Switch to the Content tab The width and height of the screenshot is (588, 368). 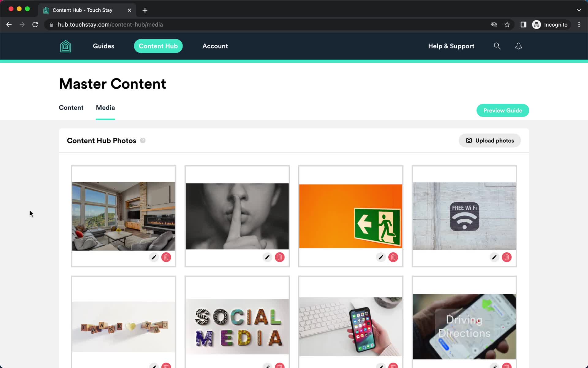pyautogui.click(x=71, y=107)
